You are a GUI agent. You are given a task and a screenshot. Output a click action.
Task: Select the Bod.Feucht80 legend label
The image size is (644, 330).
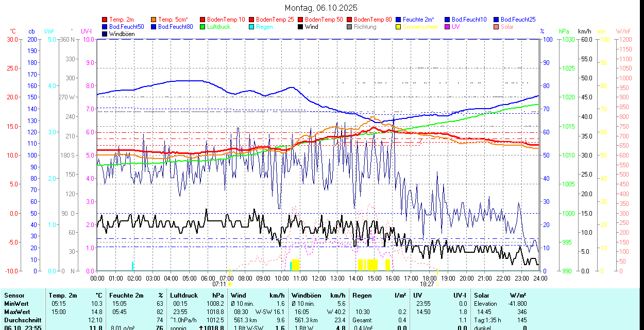[x=175, y=27]
